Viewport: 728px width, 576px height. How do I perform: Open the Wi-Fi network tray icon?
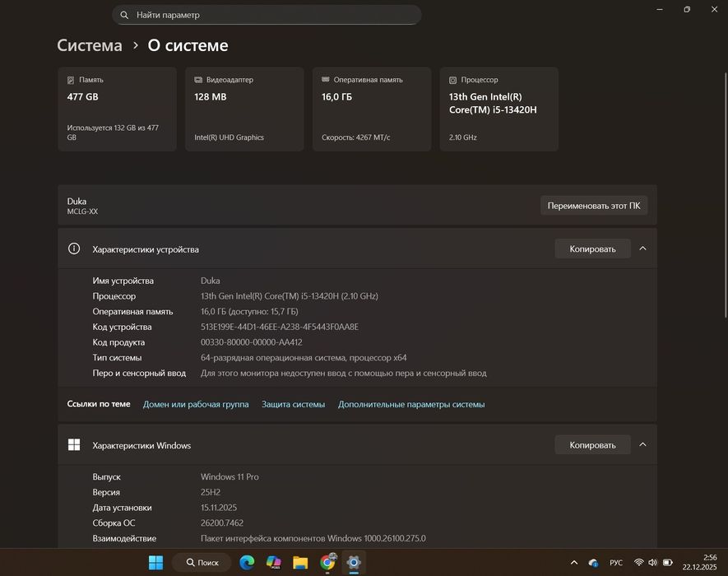pyautogui.click(x=639, y=563)
